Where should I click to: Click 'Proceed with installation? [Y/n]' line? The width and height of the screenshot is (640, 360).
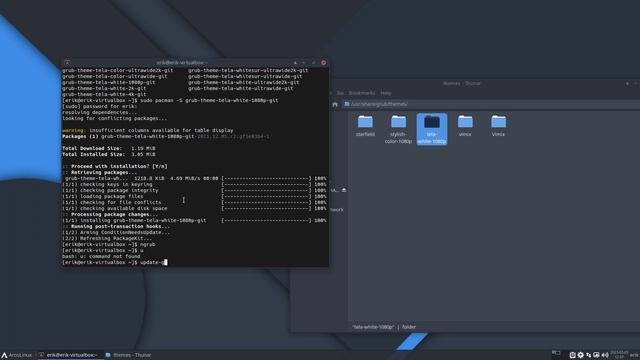coord(115,167)
